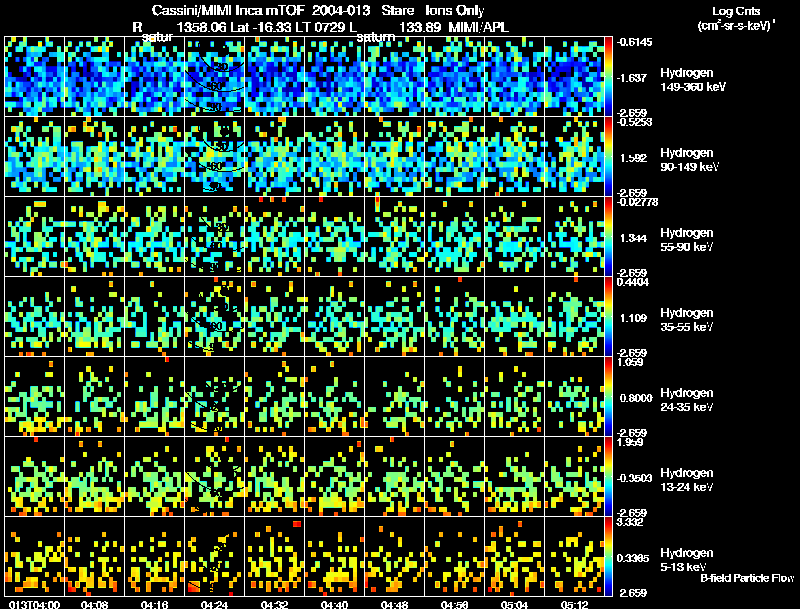Click the time axis label "04:48"
The height and width of the screenshot is (609, 800).
(394, 604)
